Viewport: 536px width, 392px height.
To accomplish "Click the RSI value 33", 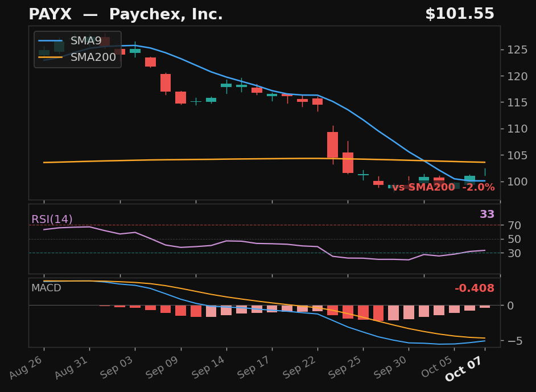I will click(x=487, y=214).
